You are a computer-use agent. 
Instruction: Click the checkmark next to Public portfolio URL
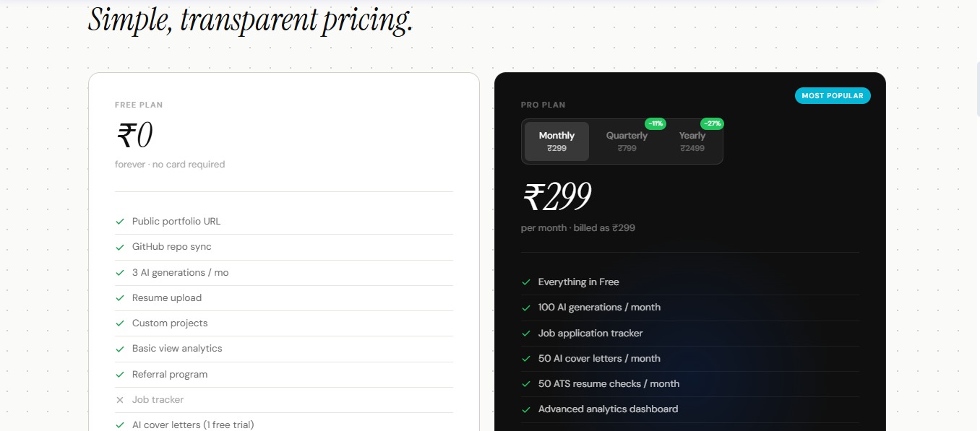point(120,222)
